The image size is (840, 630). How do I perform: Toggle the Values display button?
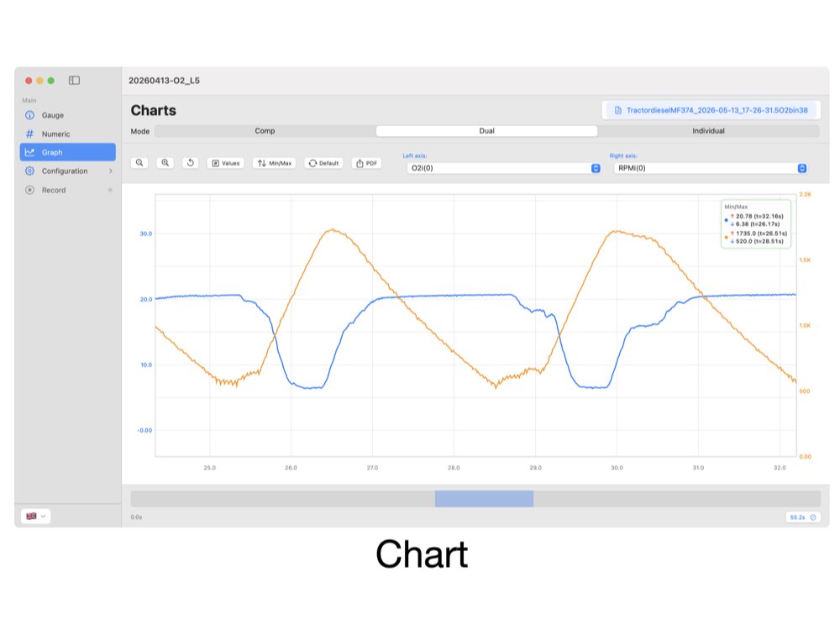[x=225, y=163]
